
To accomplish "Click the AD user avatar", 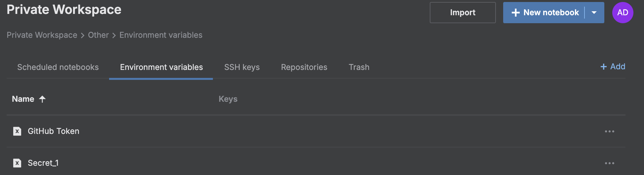I will (623, 13).
